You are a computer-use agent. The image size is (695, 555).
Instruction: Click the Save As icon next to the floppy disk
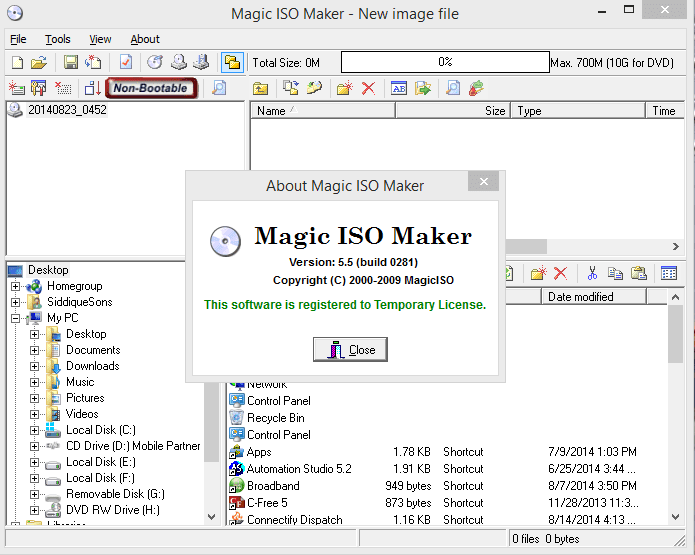pyautogui.click(x=94, y=63)
